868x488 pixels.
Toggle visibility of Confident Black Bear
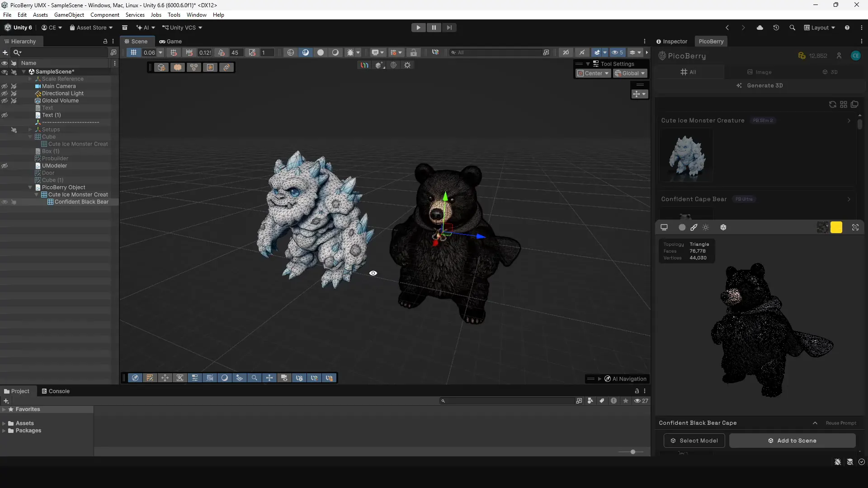pyautogui.click(x=5, y=202)
